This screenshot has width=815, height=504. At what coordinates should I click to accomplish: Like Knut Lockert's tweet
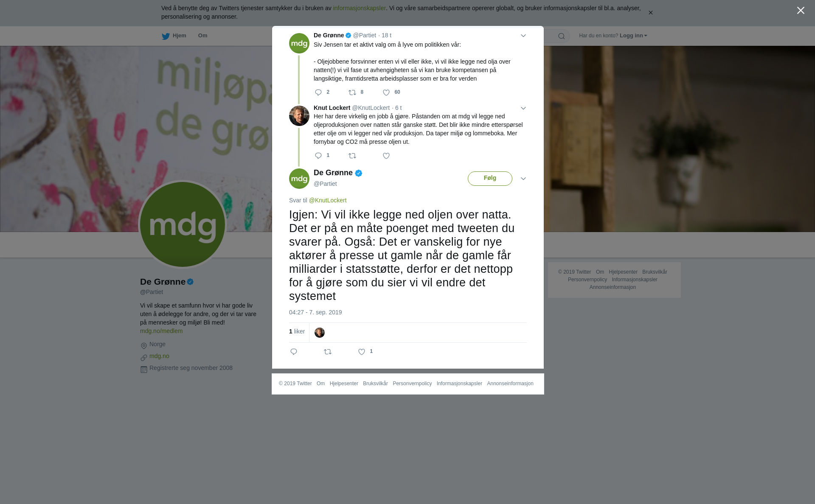[386, 156]
